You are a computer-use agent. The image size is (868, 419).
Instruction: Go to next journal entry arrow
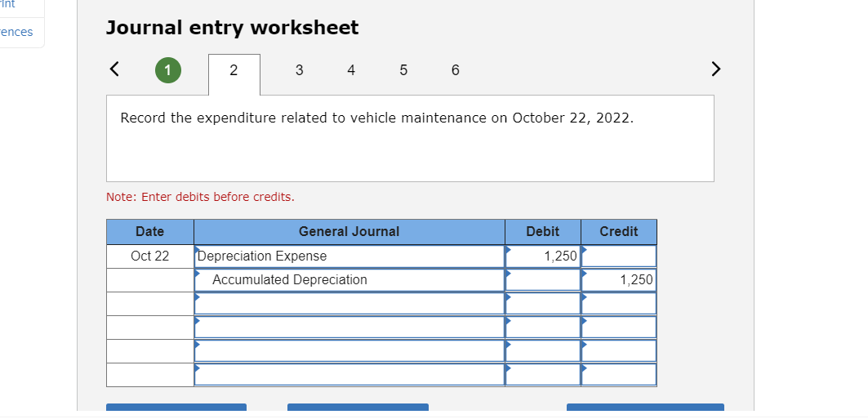[716, 69]
